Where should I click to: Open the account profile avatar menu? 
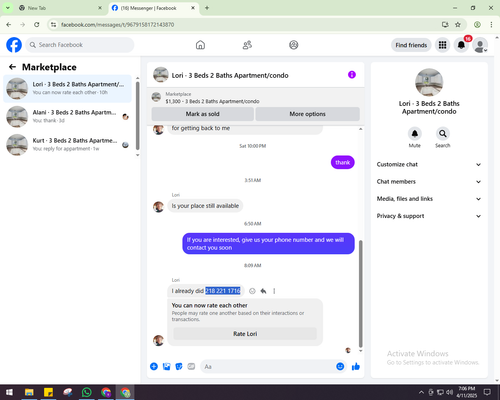tap(480, 45)
